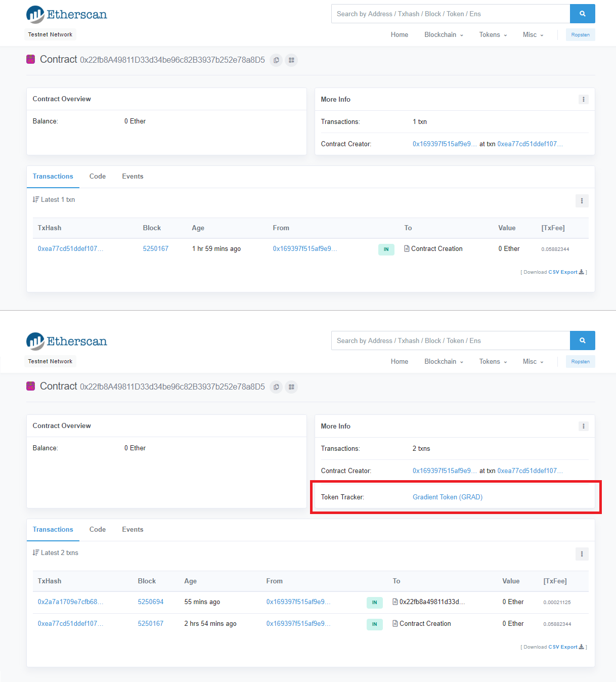Image resolution: width=616 pixels, height=682 pixels.
Task: Click fee value 0.00021125
Action: pyautogui.click(x=557, y=602)
